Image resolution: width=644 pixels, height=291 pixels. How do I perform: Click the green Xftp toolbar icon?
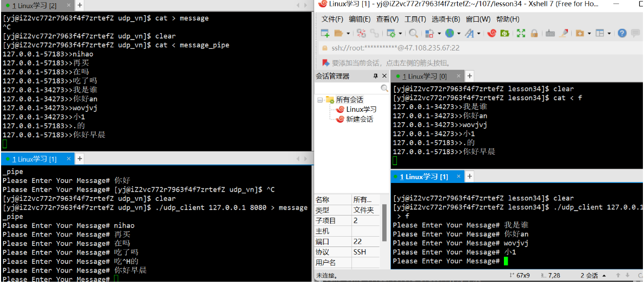point(505,33)
